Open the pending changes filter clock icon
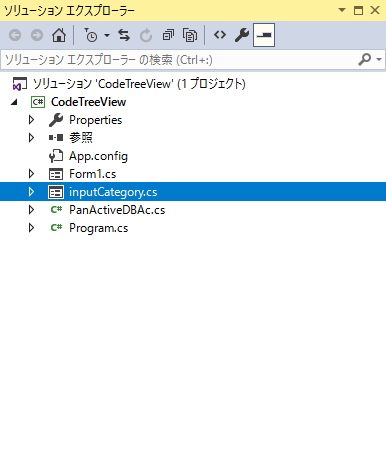 [x=91, y=35]
